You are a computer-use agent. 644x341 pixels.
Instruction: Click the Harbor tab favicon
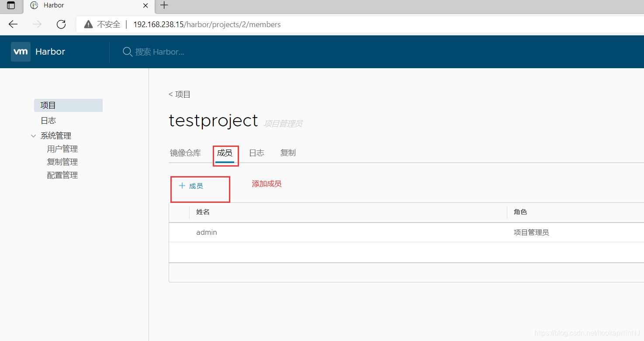point(34,5)
